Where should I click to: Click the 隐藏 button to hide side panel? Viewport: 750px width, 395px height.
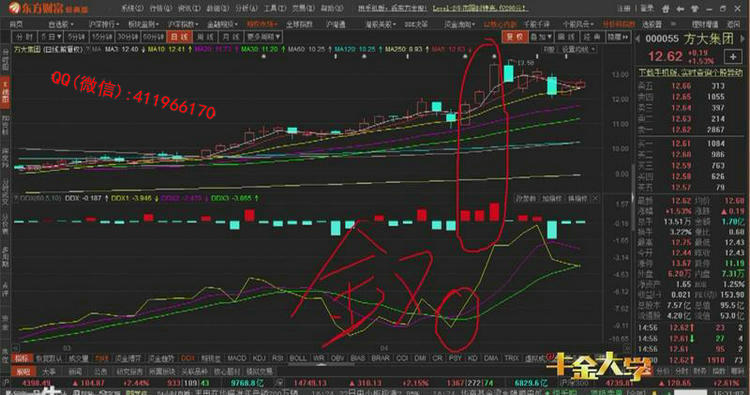pos(618,37)
